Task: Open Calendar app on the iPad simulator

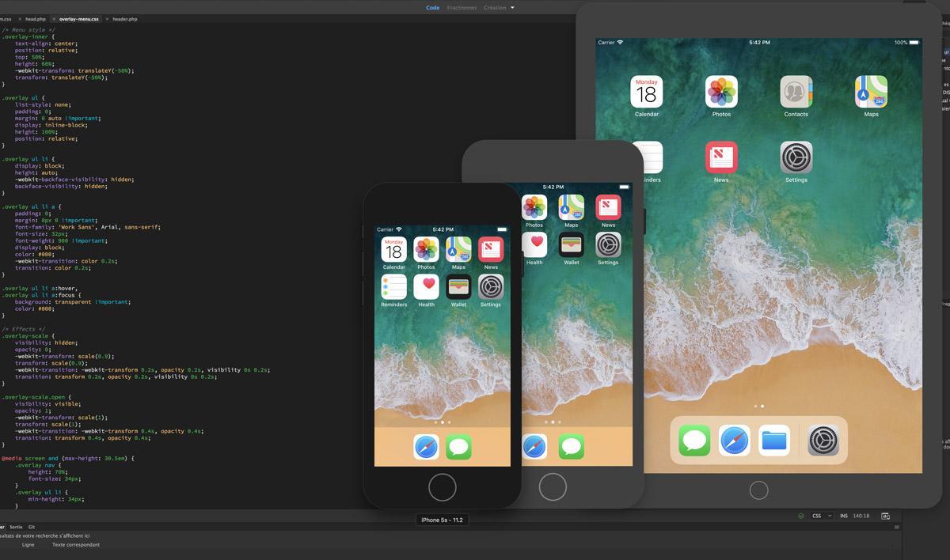Action: tap(647, 92)
